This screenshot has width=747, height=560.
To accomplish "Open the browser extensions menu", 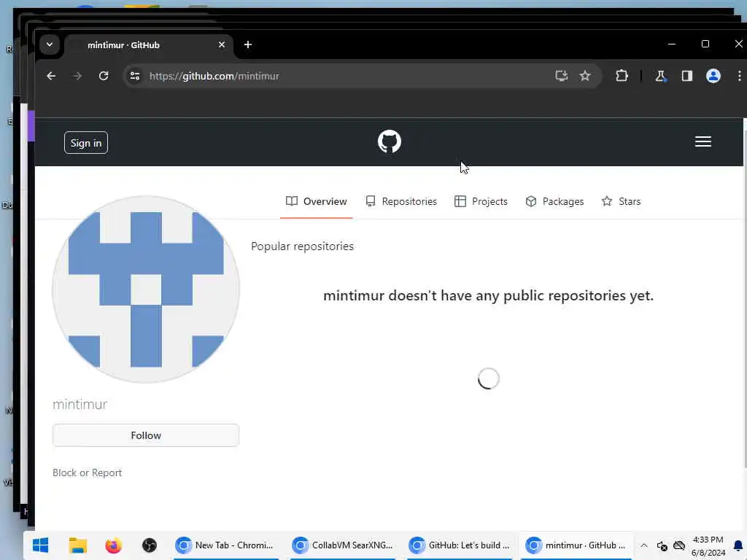I will pos(622,76).
